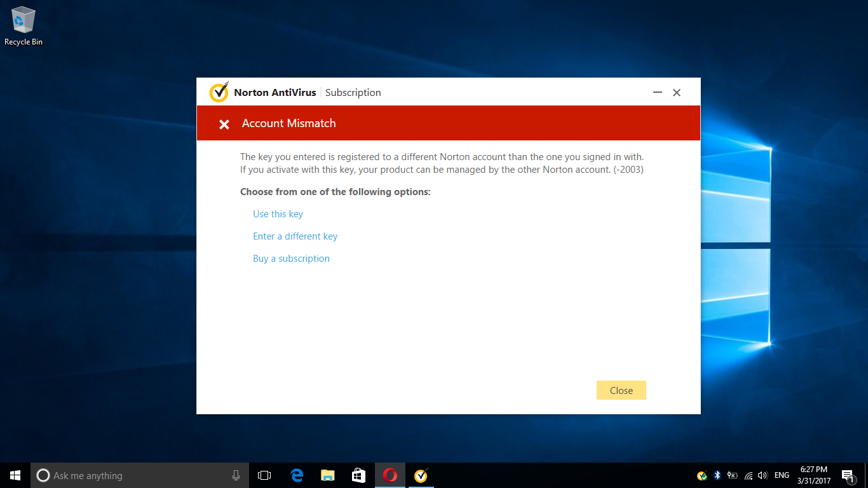Click 'Choose from one of the following options:' text

click(336, 192)
